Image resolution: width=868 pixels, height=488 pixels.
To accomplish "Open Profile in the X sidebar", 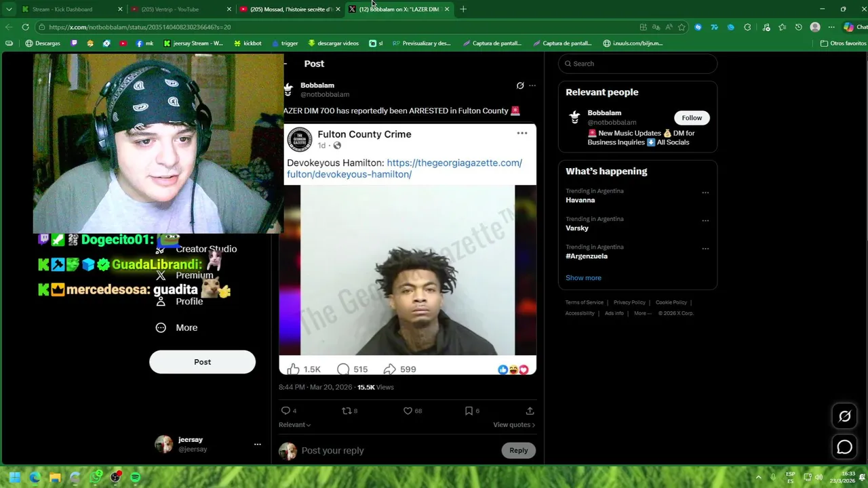I will pos(180,302).
